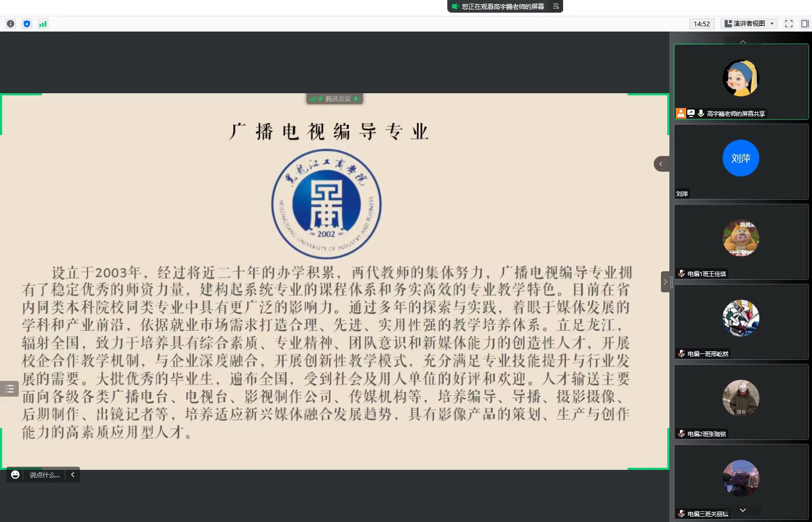Open the screen-share banner menu icon
812x522 pixels.
coord(556,6)
